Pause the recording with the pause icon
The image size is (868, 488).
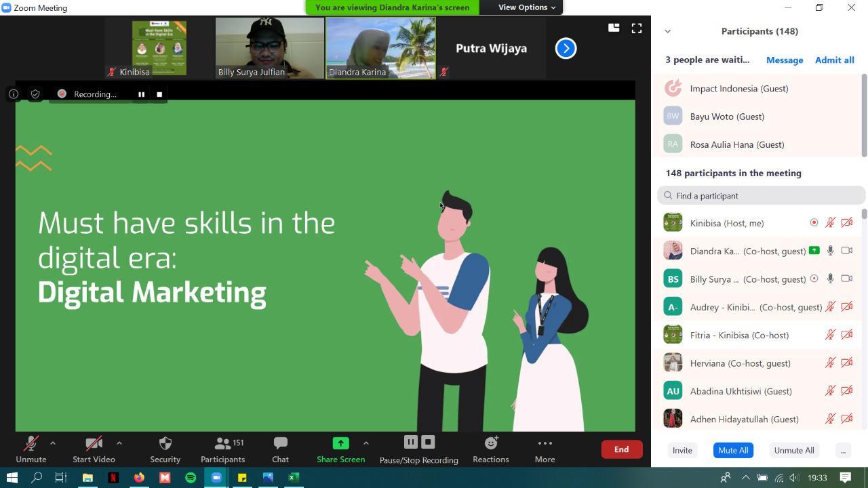coord(411,441)
